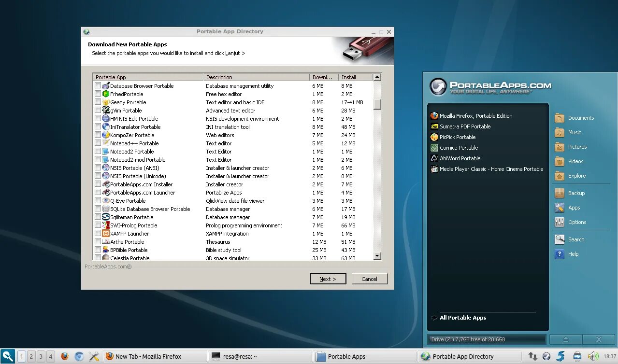The image size is (618, 364).
Task: Tick the HM NIS Edit Portable checkbox
Action: pyautogui.click(x=98, y=119)
